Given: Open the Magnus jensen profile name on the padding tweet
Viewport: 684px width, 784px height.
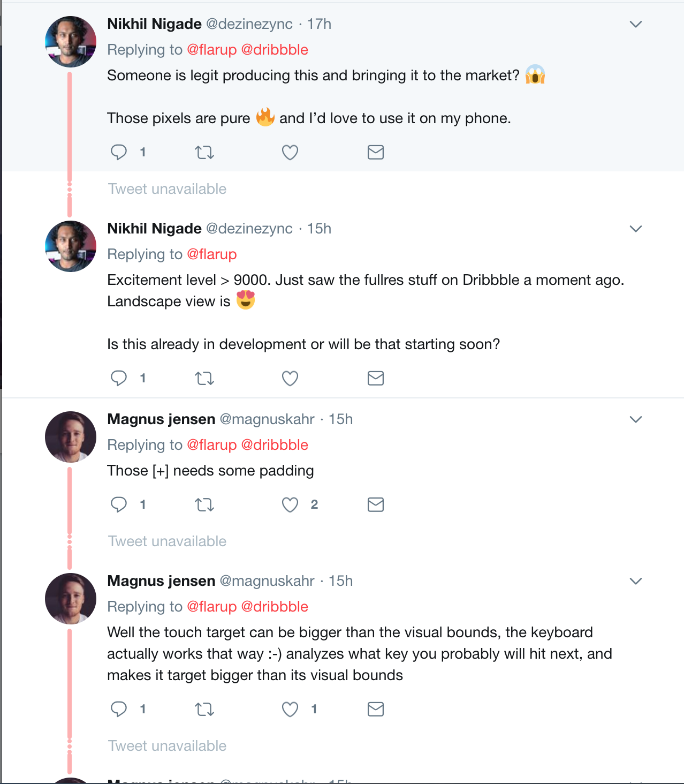Looking at the screenshot, I should click(161, 419).
